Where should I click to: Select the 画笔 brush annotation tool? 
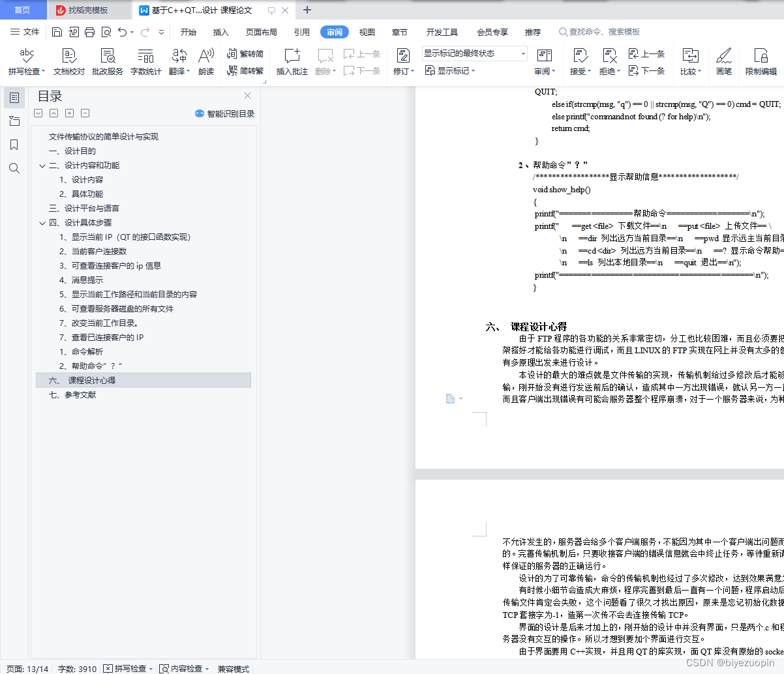click(723, 62)
